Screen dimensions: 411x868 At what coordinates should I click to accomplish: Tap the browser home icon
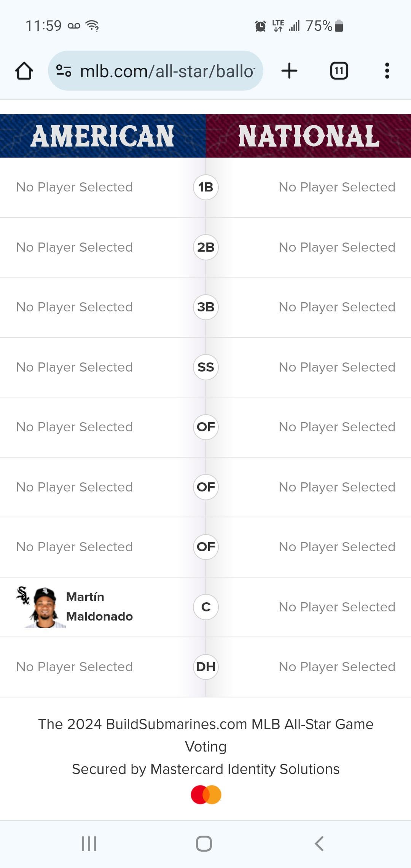point(24,71)
